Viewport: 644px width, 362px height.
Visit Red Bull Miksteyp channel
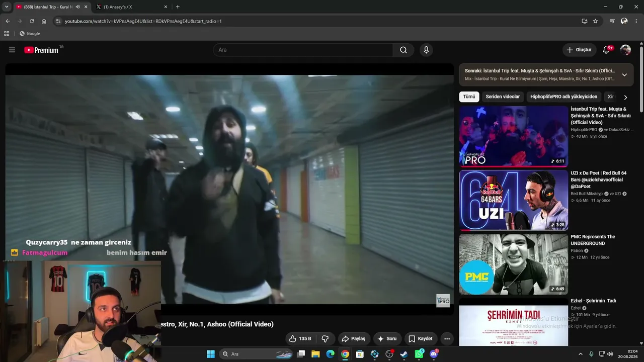[586, 194]
